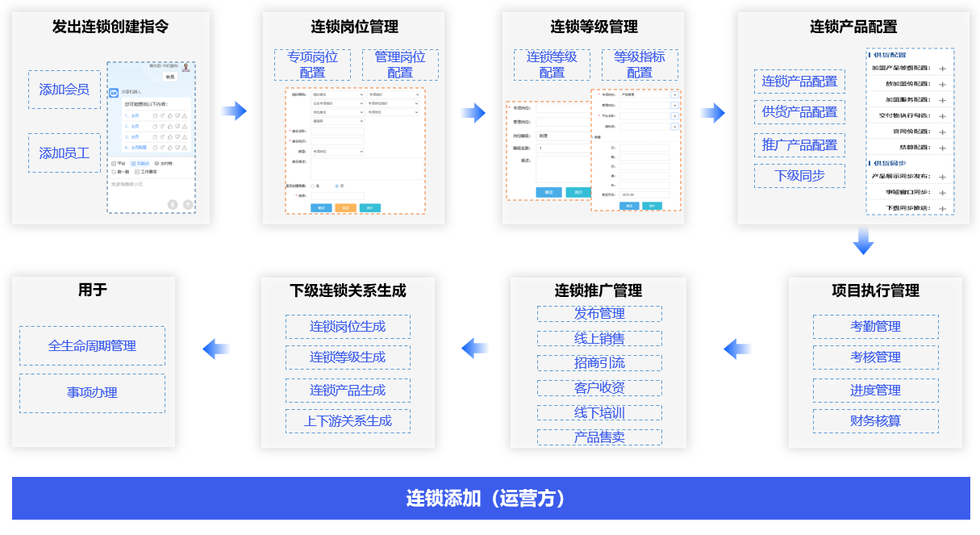
Task: Expand the 企业专项组织 dropdown
Action: 337,103
